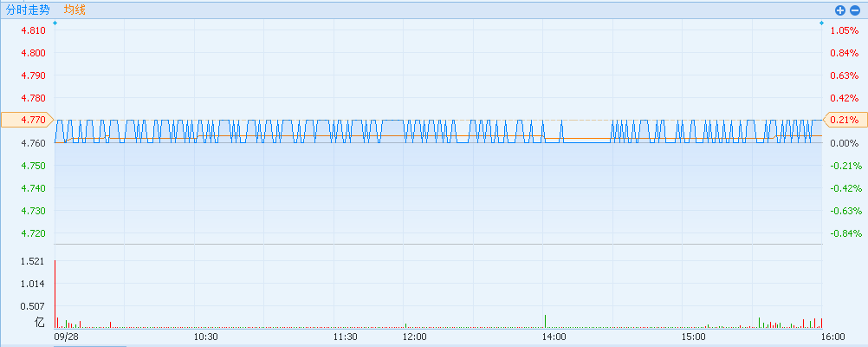Viewport: 868px width, 347px height.
Task: Click the 12:00 time axis label
Action: tap(415, 337)
